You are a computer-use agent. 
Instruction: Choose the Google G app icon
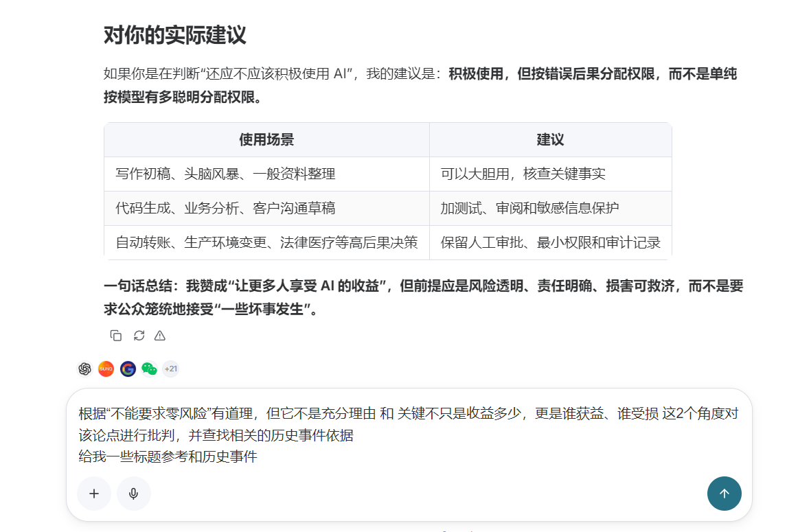tap(128, 369)
